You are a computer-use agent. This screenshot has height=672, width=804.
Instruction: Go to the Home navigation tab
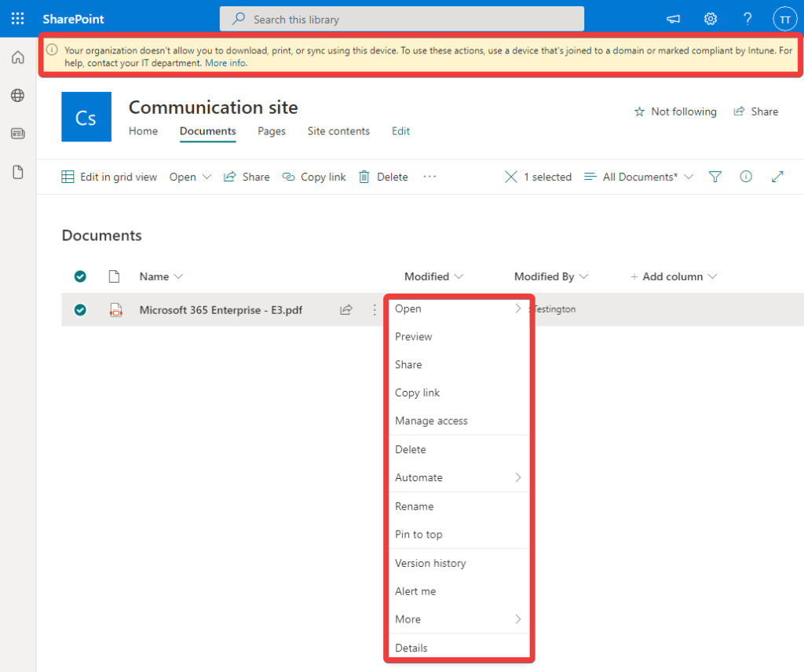pos(143,131)
